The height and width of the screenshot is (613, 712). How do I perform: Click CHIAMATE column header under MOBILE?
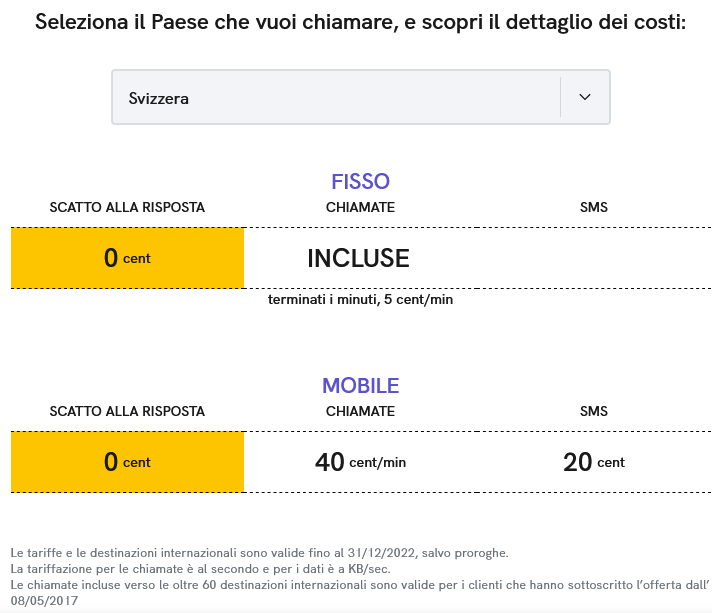360,411
